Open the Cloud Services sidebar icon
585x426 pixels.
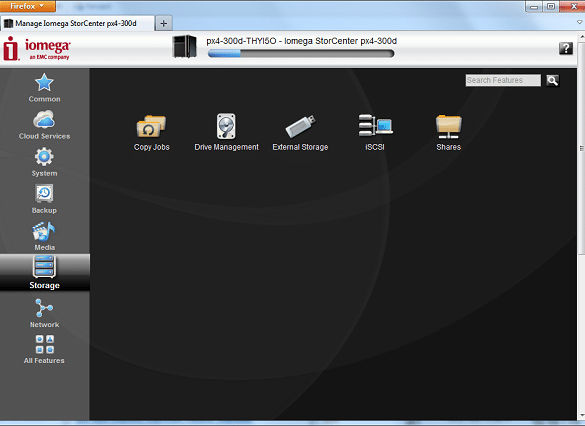[x=44, y=120]
